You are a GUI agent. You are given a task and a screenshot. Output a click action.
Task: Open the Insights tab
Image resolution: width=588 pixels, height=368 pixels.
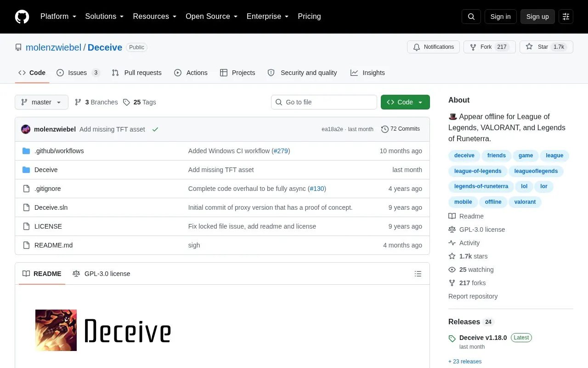click(x=367, y=73)
